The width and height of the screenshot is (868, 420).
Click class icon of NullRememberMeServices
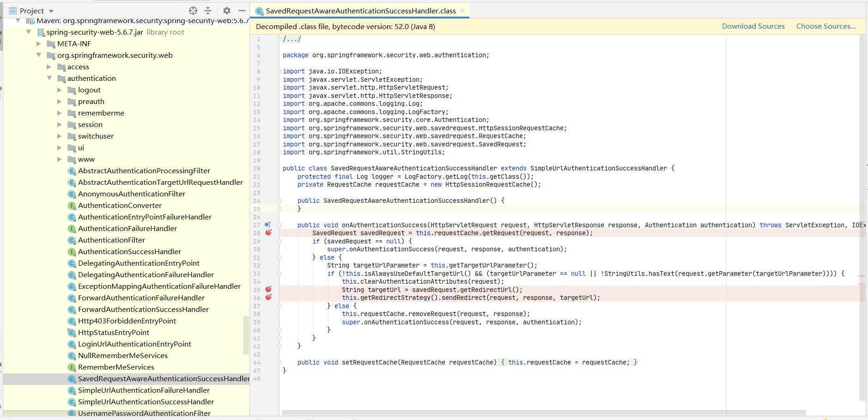click(x=72, y=356)
